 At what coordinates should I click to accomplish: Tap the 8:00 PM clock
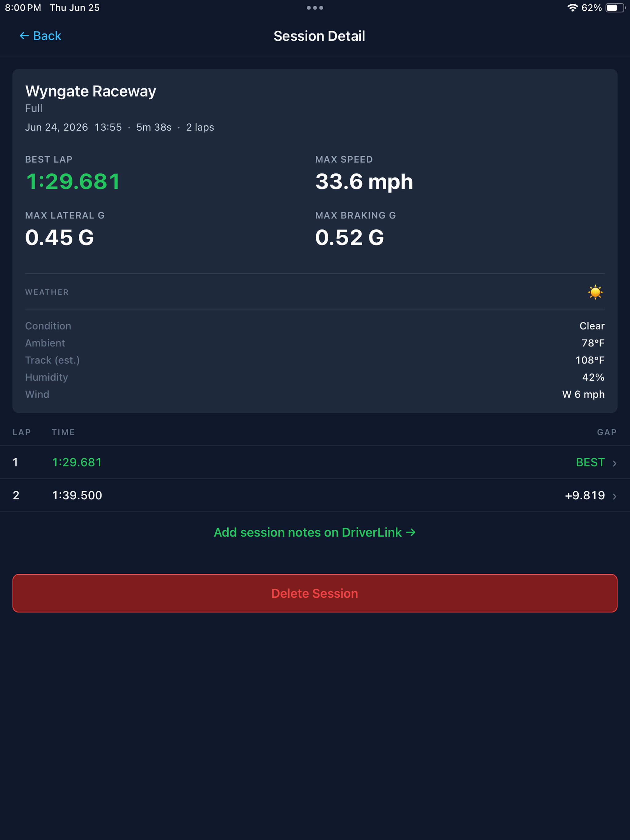[23, 8]
